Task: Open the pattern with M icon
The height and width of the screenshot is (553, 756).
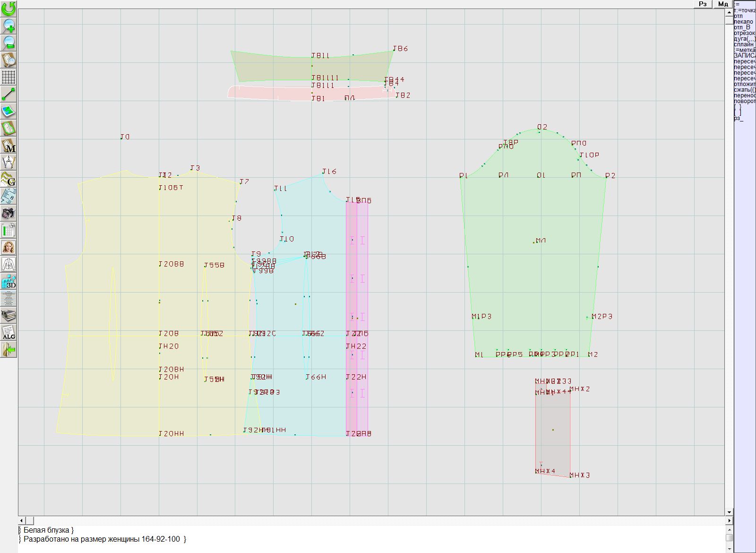Action: (x=9, y=145)
